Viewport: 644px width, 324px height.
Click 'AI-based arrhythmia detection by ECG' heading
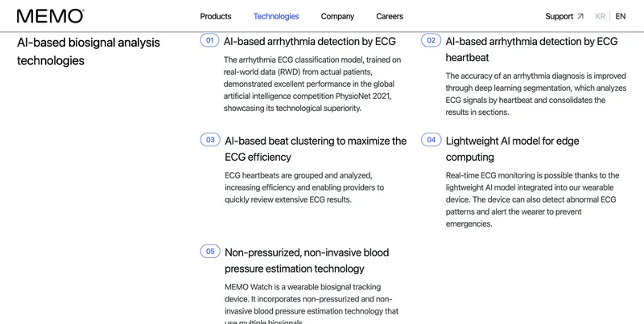(x=310, y=42)
